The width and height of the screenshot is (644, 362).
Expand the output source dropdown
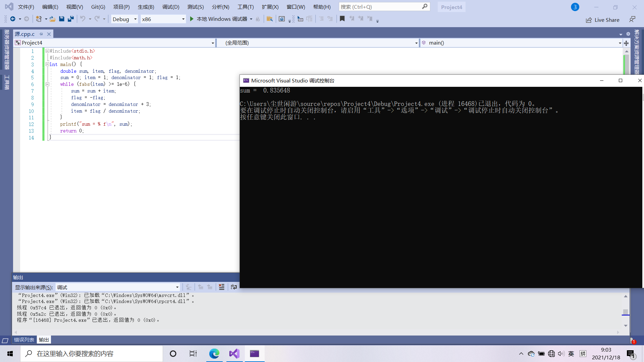coord(177,287)
